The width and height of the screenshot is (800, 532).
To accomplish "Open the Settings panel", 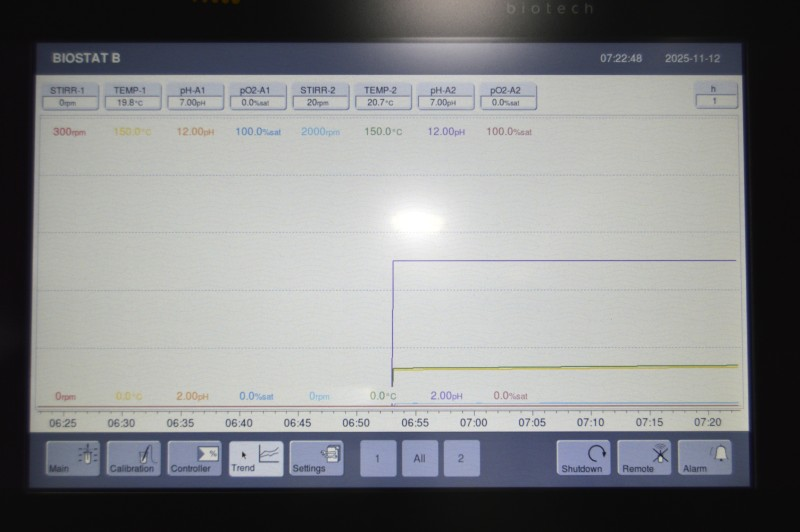I will pyautogui.click(x=316, y=458).
